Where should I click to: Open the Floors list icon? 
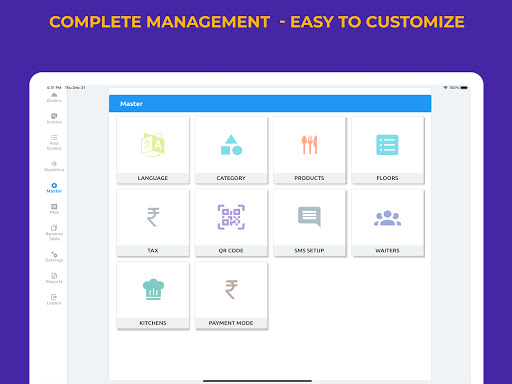pyautogui.click(x=387, y=145)
